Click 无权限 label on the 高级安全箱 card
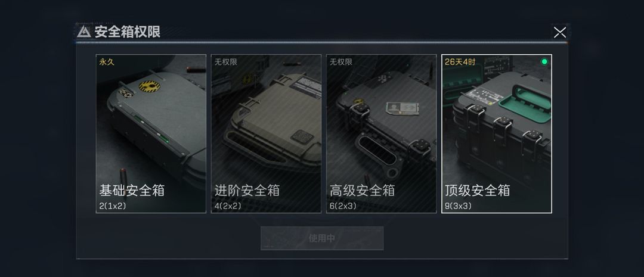This screenshot has width=644, height=277. 341,62
